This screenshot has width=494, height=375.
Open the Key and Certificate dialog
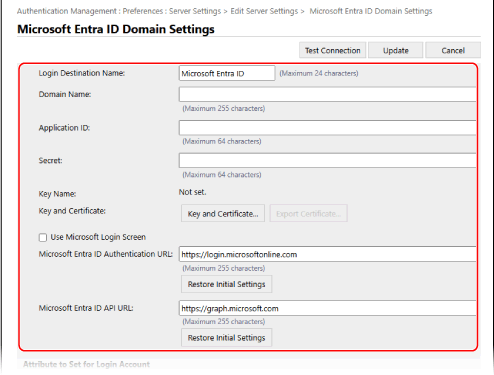coord(223,213)
